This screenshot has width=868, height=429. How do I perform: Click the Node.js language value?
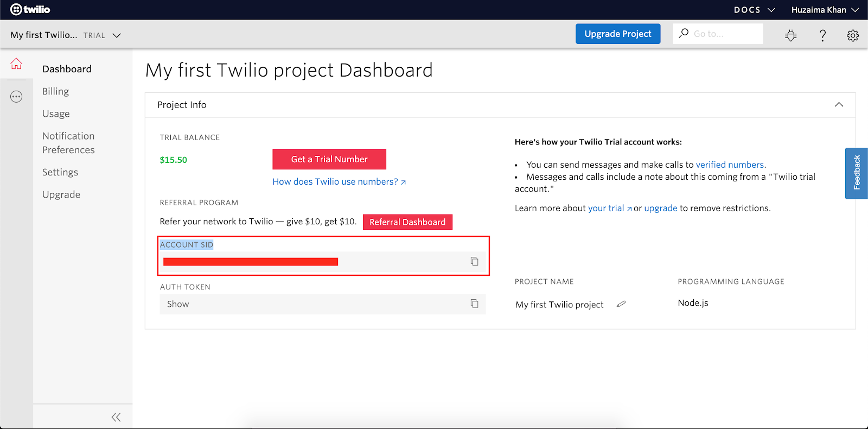tap(693, 303)
